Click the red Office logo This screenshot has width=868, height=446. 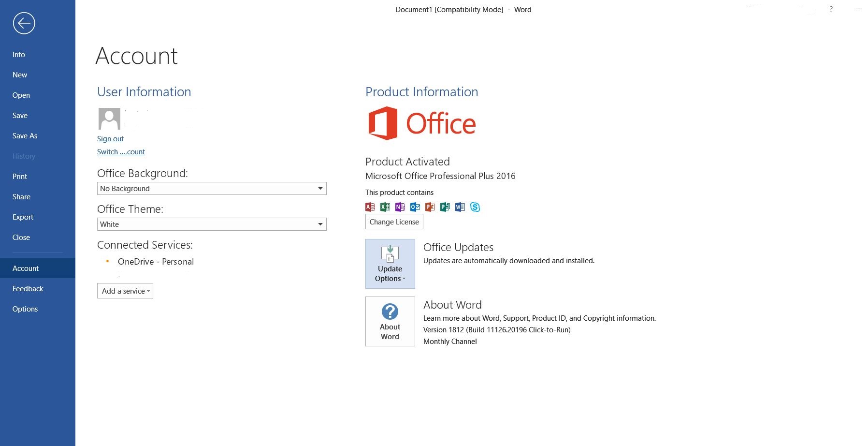422,123
